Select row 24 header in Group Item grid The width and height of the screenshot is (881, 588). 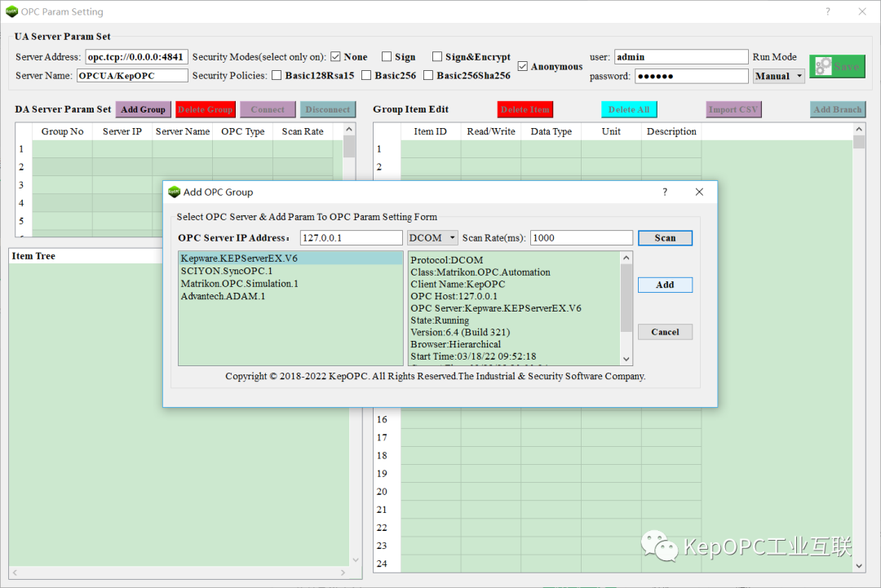click(x=387, y=564)
